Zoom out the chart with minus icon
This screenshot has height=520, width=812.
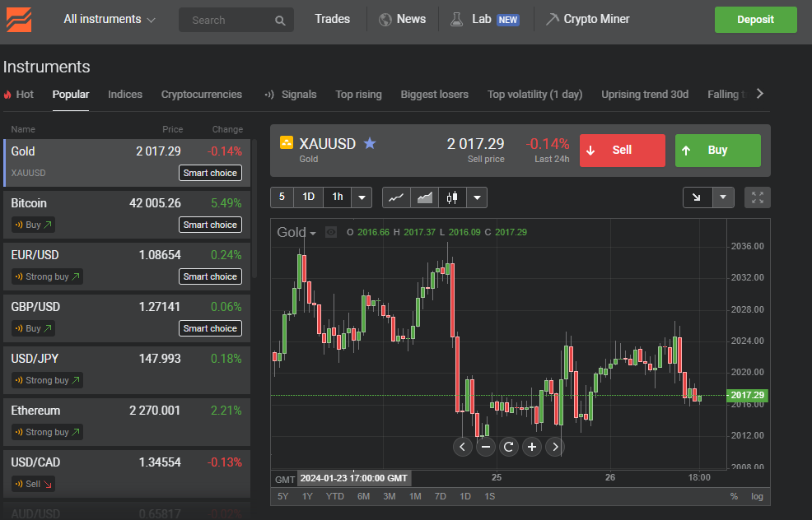pyautogui.click(x=486, y=447)
